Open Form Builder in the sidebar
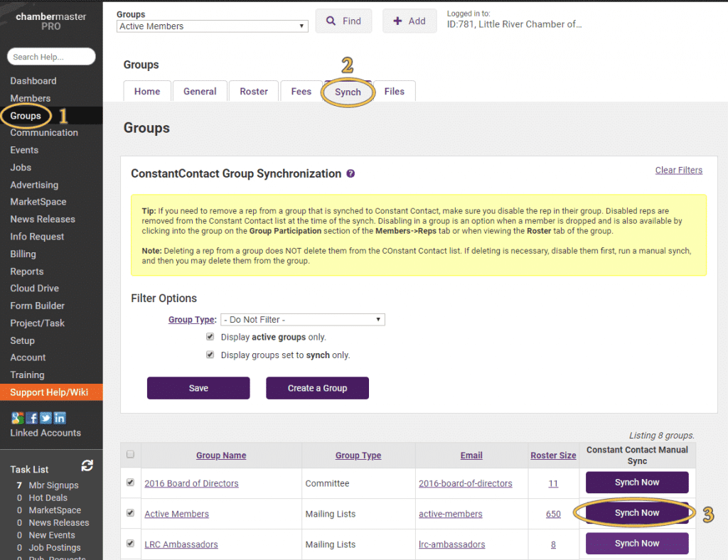 [x=37, y=306]
